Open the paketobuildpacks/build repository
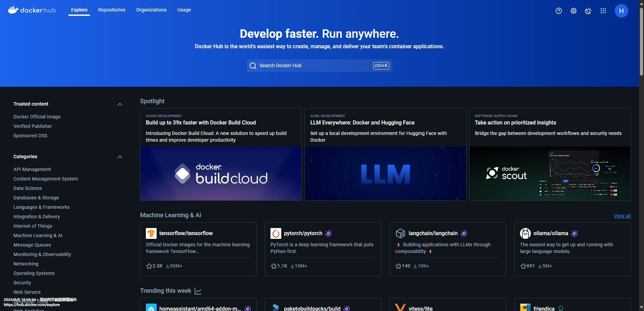The height and width of the screenshot is (311, 644). (312, 308)
